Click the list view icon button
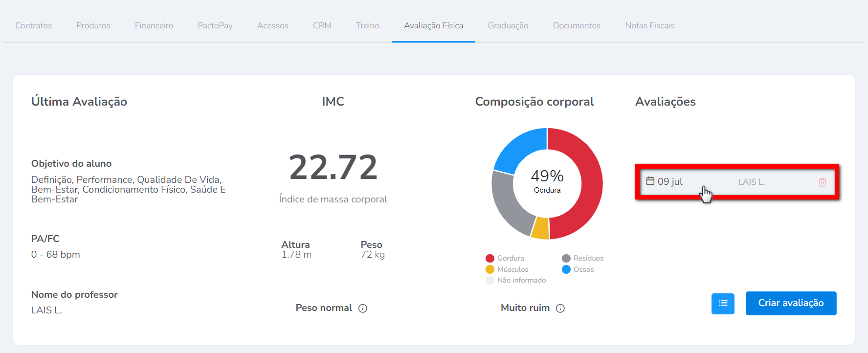The image size is (868, 353). tap(722, 304)
